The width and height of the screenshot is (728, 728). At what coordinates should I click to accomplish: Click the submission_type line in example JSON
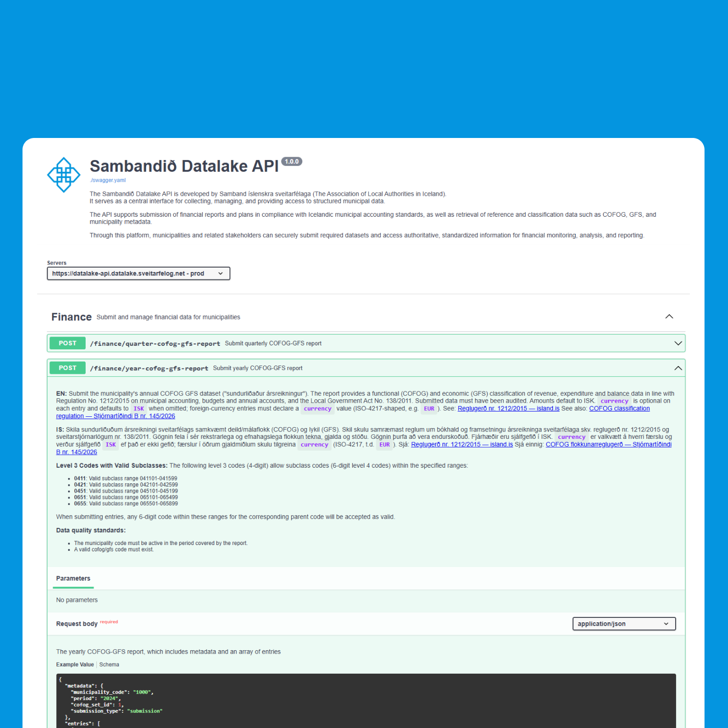(116, 711)
